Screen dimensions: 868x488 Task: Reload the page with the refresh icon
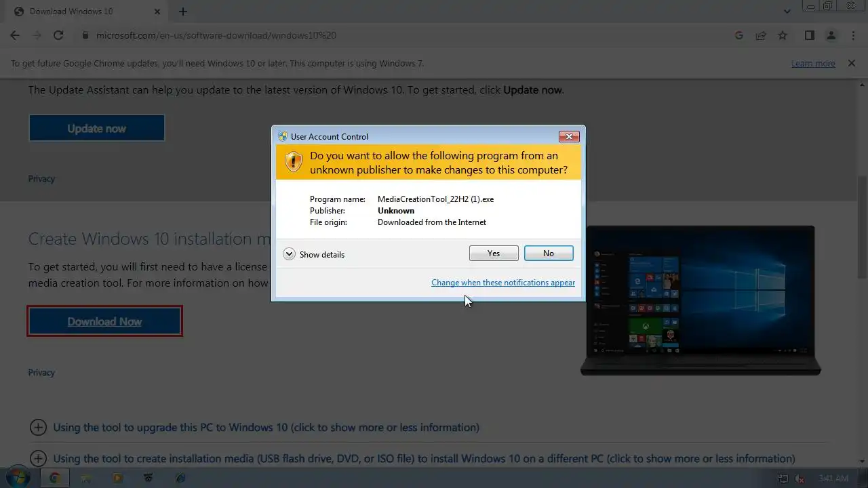pos(58,35)
